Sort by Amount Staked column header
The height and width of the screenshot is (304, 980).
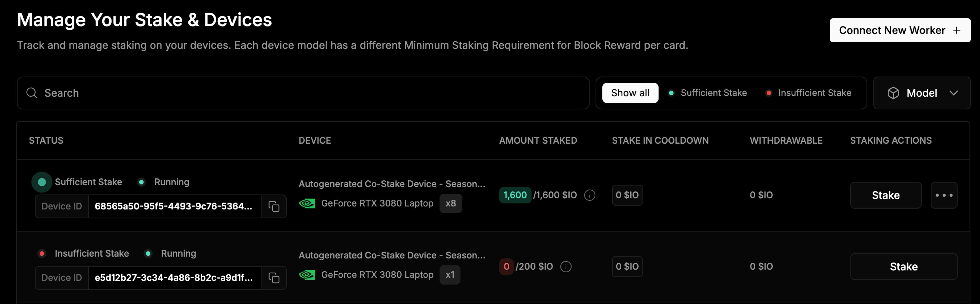point(538,141)
